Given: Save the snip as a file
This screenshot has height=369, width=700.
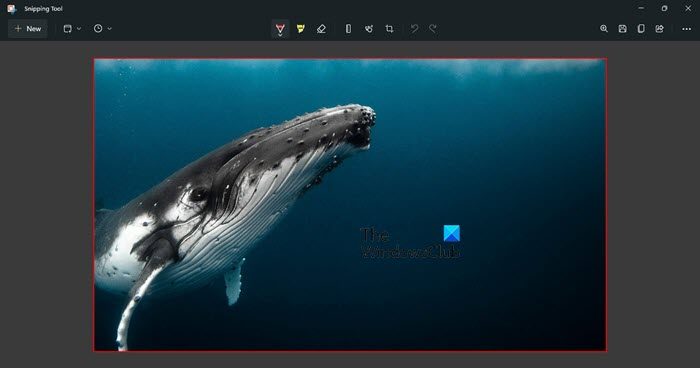Looking at the screenshot, I should pos(622,29).
